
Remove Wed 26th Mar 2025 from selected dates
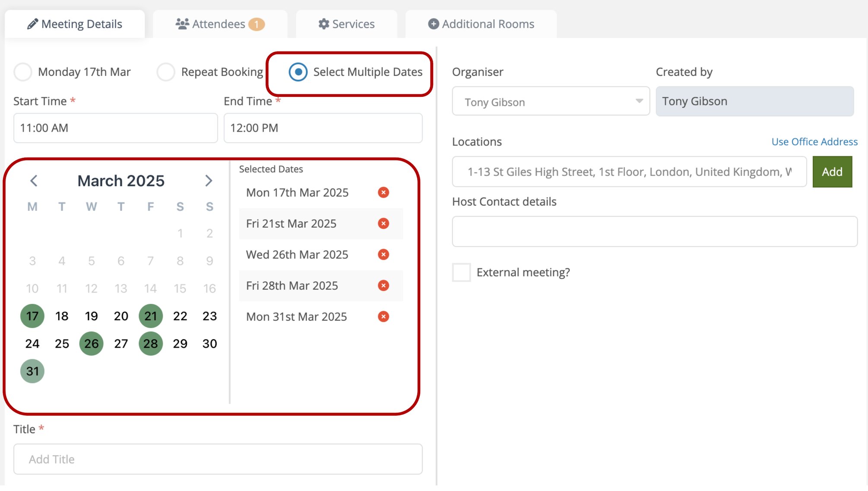point(383,255)
